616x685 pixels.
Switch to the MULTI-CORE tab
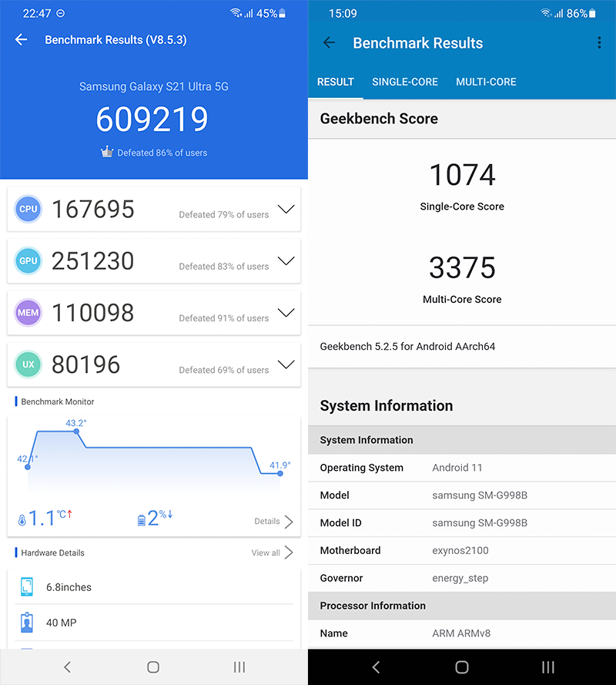[486, 82]
